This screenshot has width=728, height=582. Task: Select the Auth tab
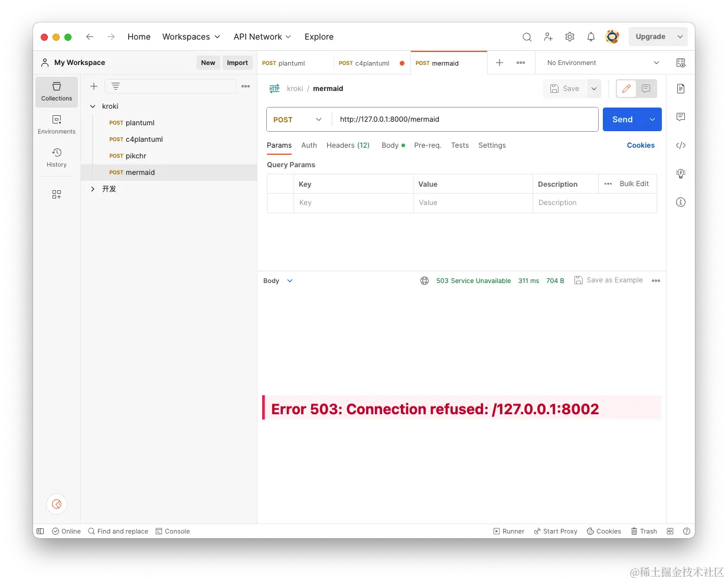tap(309, 145)
